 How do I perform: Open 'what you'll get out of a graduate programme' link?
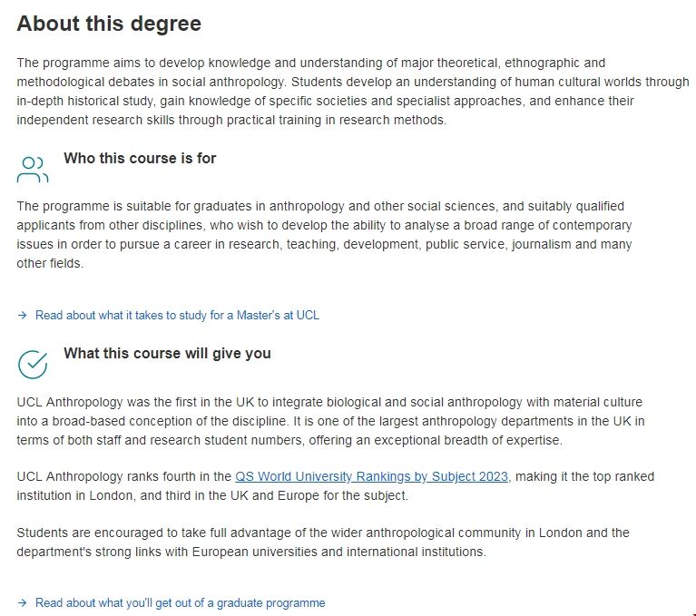(x=180, y=602)
